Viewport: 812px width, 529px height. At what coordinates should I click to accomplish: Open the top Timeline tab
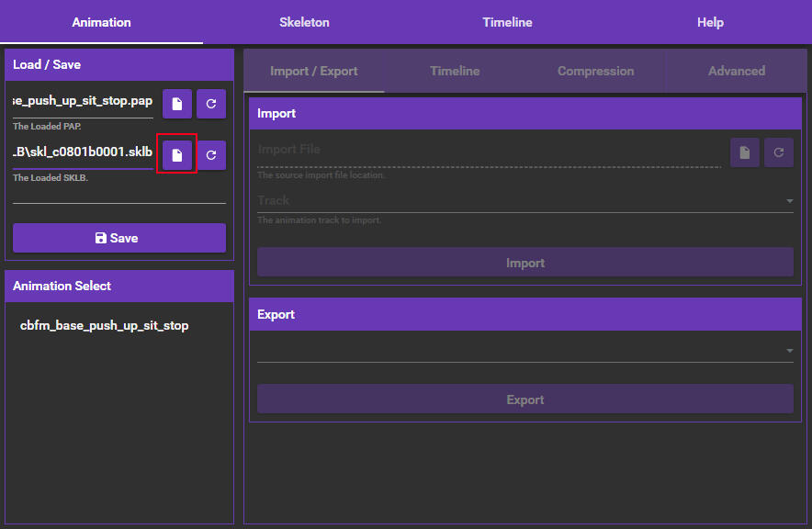pyautogui.click(x=507, y=22)
